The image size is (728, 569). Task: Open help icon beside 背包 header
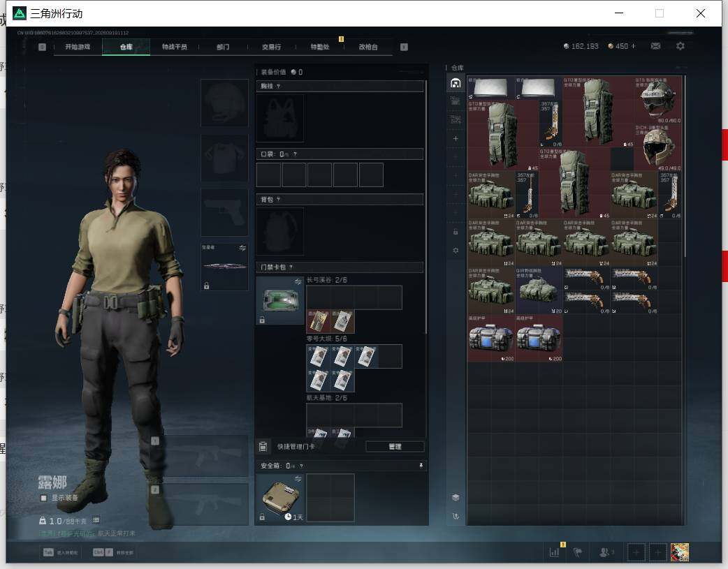[278, 200]
